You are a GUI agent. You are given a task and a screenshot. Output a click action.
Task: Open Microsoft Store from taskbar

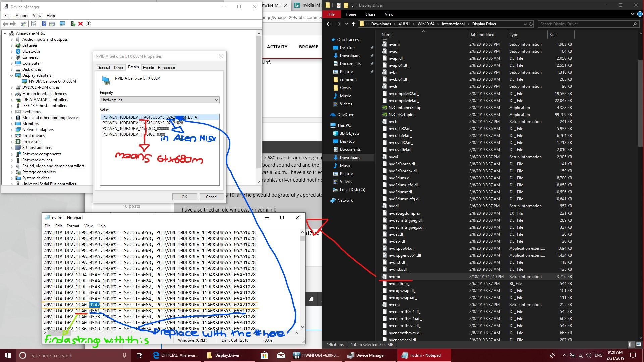(265, 355)
